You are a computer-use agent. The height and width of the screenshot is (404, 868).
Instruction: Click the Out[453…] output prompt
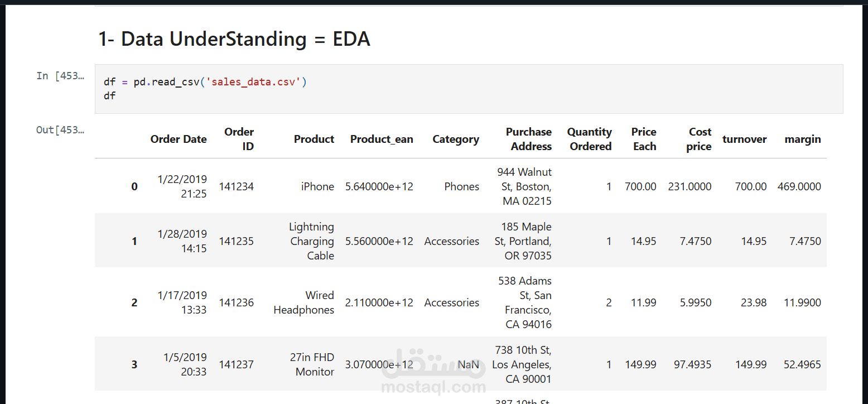click(x=61, y=130)
